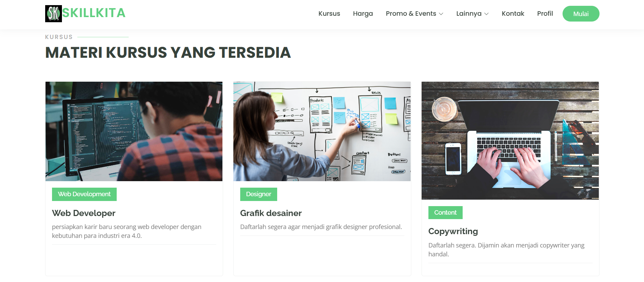Open the Grafik desainer course title
This screenshot has height=282, width=644.
coord(271,213)
